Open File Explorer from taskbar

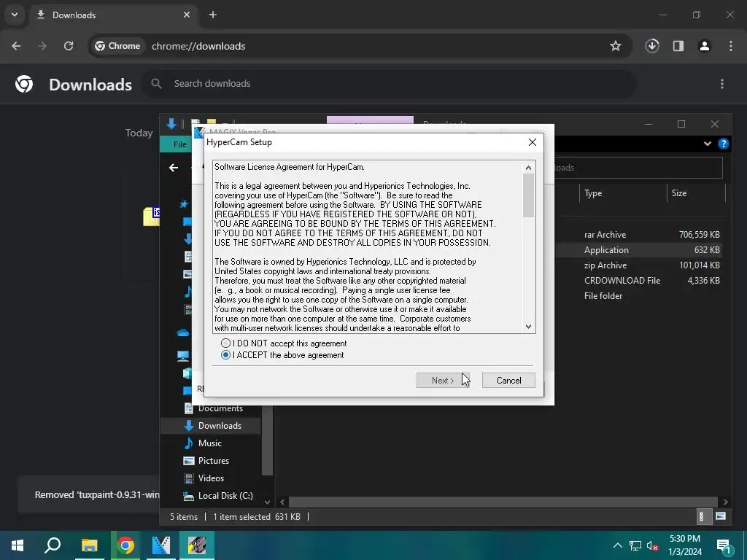89,545
